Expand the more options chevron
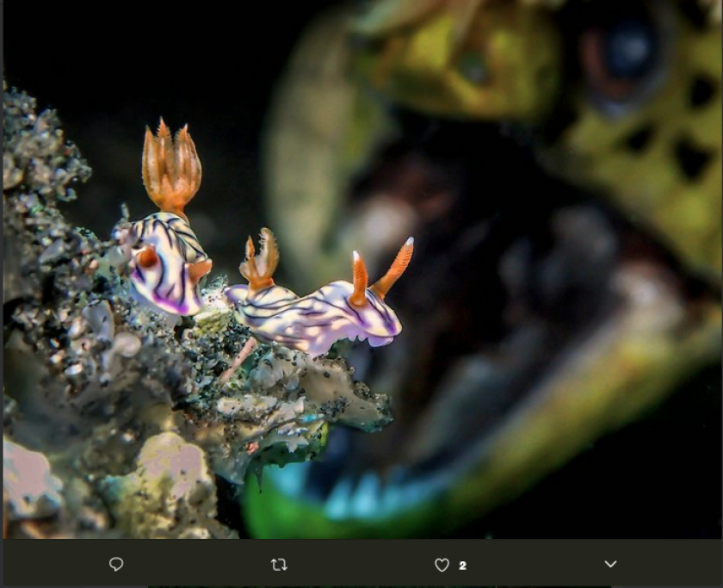Image resolution: width=723 pixels, height=588 pixels. [610, 564]
